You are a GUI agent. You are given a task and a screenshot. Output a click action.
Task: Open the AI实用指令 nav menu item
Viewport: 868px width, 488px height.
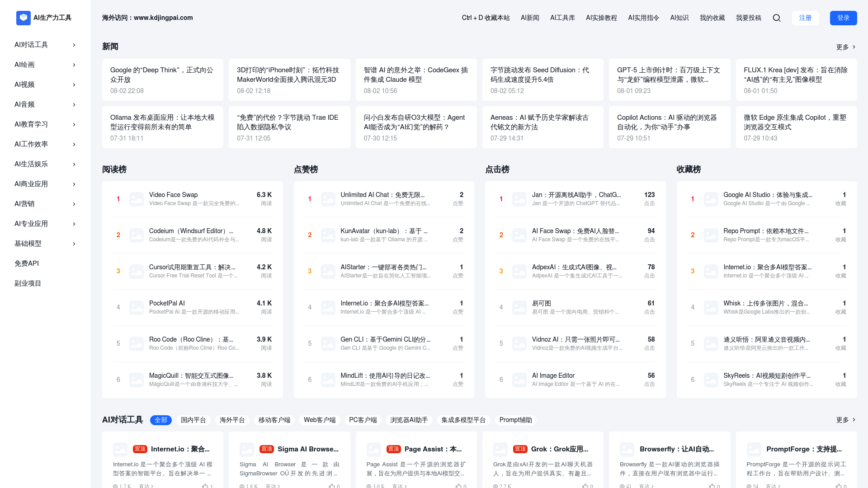(x=643, y=18)
